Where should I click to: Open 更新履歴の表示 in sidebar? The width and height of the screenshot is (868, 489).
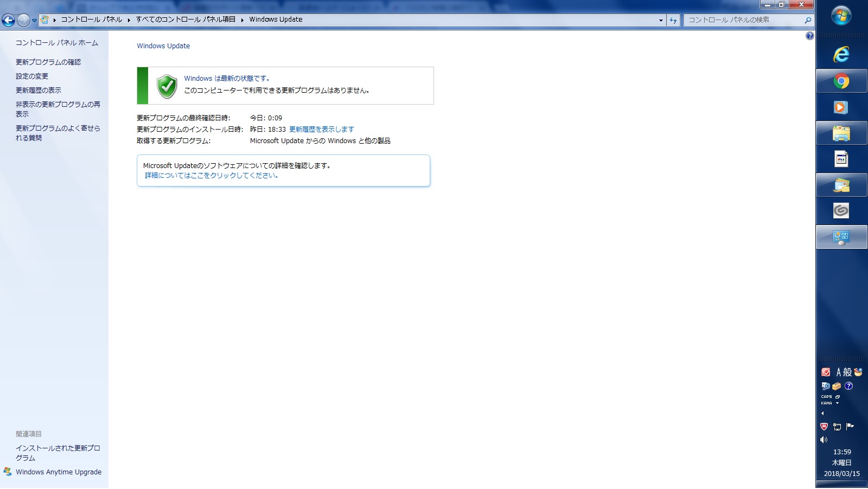click(x=39, y=91)
